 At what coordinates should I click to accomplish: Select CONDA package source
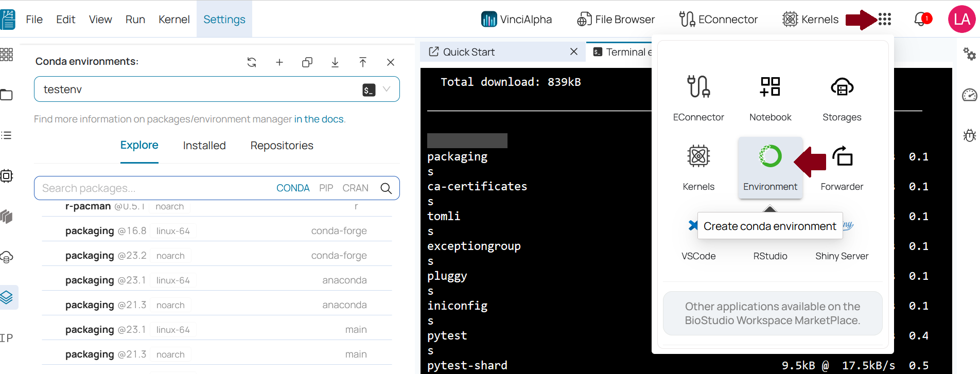(293, 188)
